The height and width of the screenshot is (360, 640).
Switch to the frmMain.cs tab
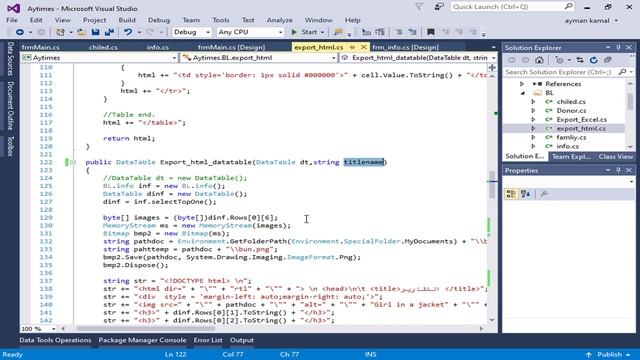pyautogui.click(x=40, y=47)
